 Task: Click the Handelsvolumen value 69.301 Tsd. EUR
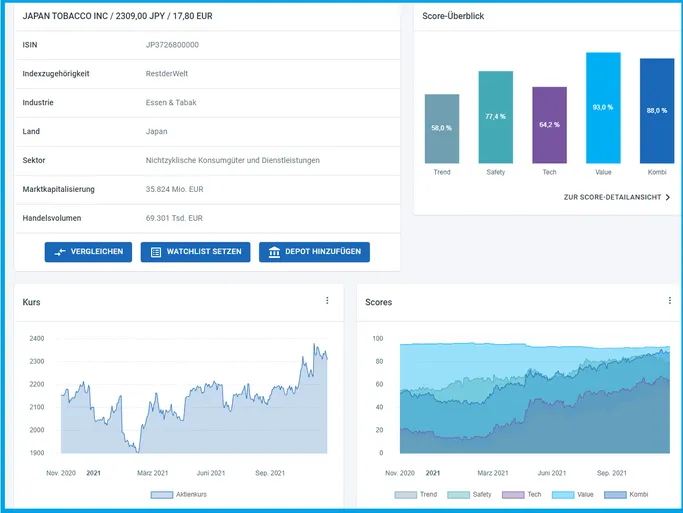click(x=174, y=218)
